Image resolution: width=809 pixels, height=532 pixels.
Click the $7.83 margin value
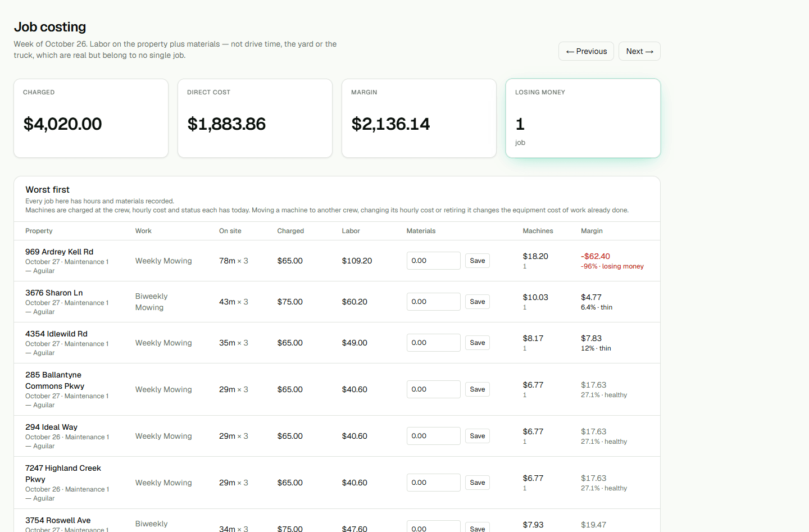click(591, 338)
